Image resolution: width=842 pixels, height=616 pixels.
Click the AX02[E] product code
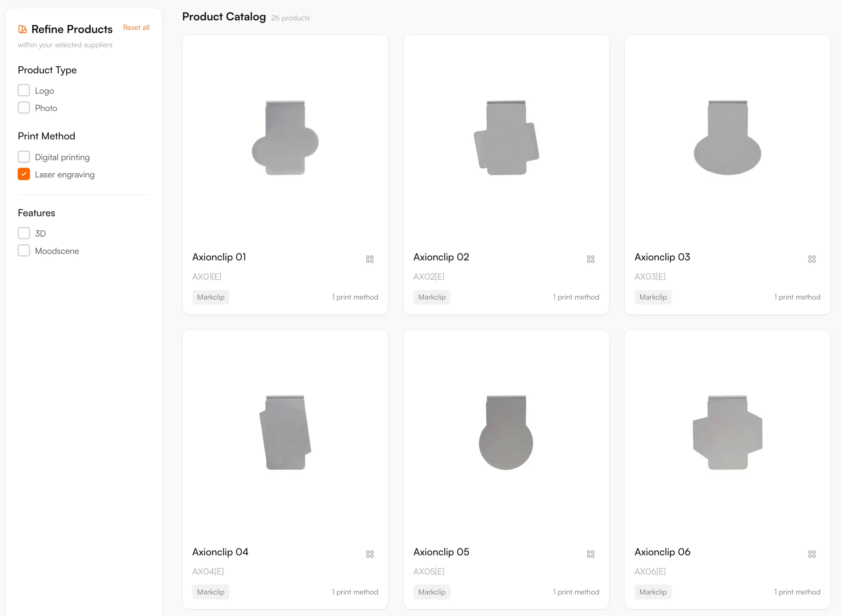tap(429, 277)
